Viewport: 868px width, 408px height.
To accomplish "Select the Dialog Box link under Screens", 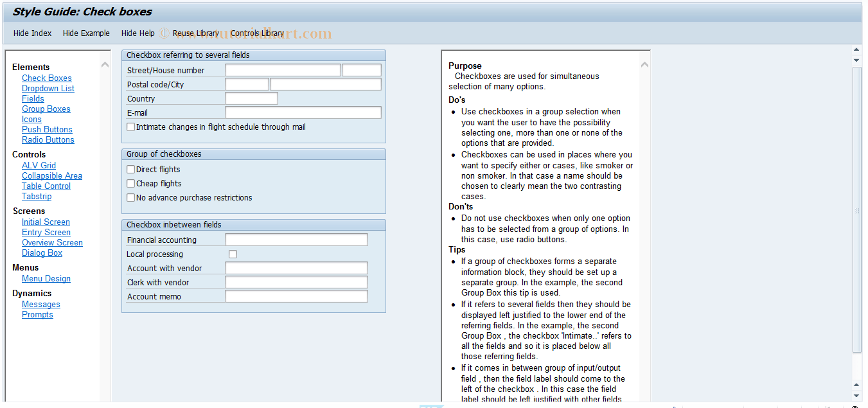I will click(42, 253).
